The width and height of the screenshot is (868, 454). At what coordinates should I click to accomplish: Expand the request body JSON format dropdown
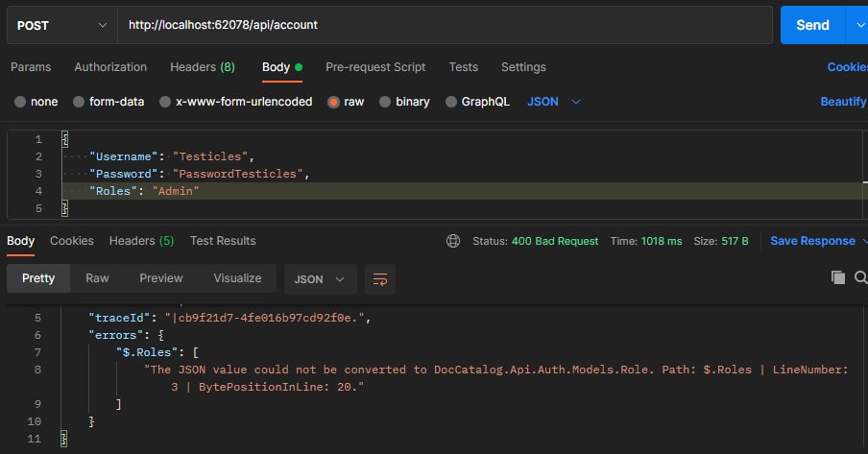(x=555, y=102)
